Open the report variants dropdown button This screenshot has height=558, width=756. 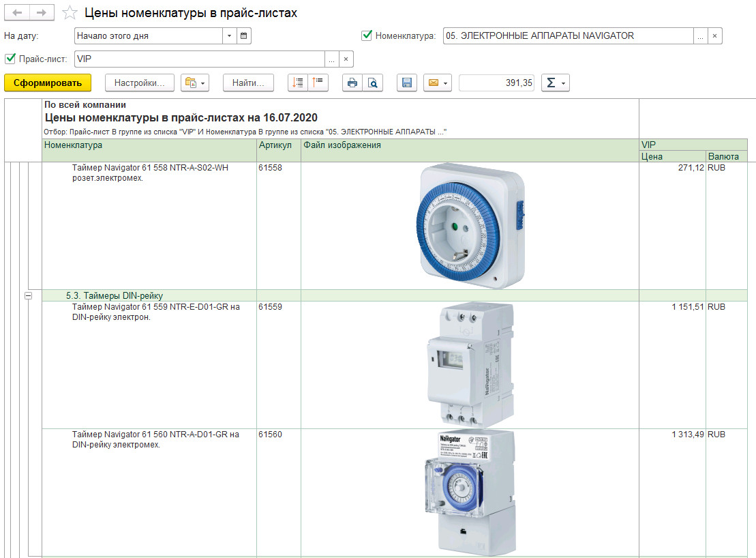(x=195, y=83)
